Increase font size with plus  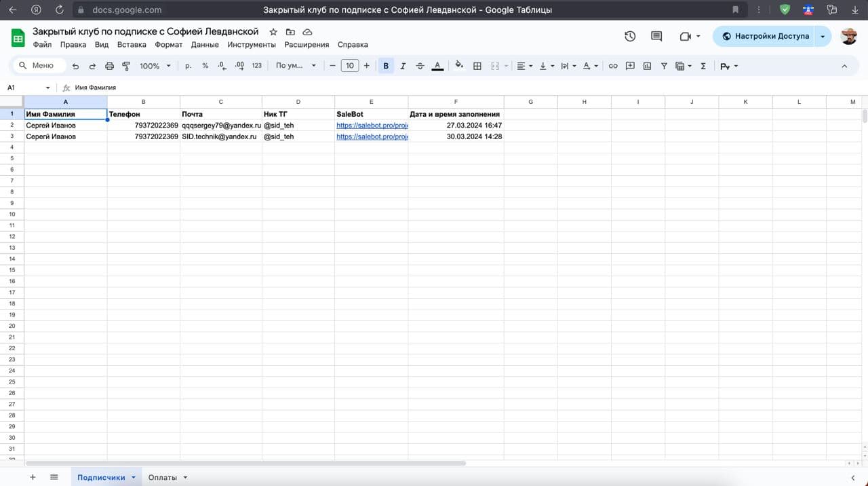click(367, 66)
